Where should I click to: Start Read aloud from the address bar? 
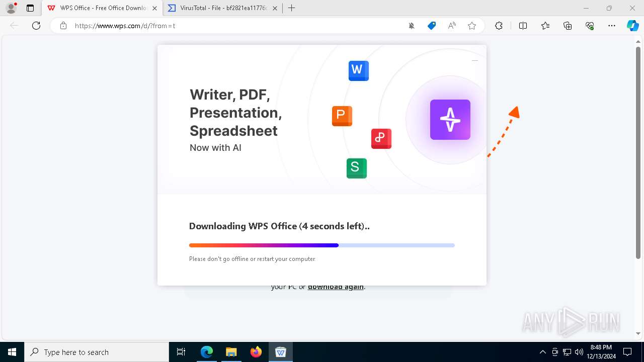tap(452, 26)
